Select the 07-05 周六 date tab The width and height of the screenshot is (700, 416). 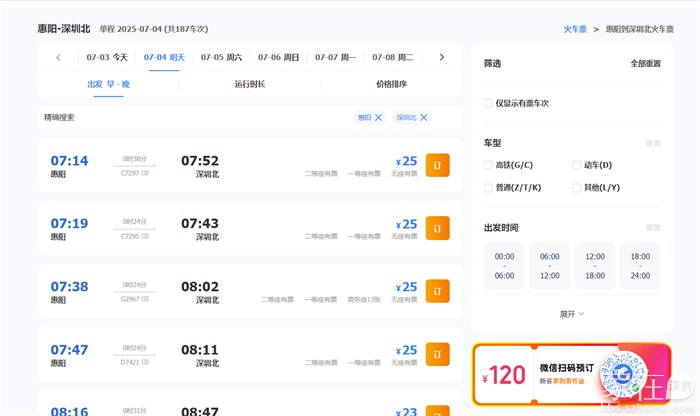click(x=221, y=57)
